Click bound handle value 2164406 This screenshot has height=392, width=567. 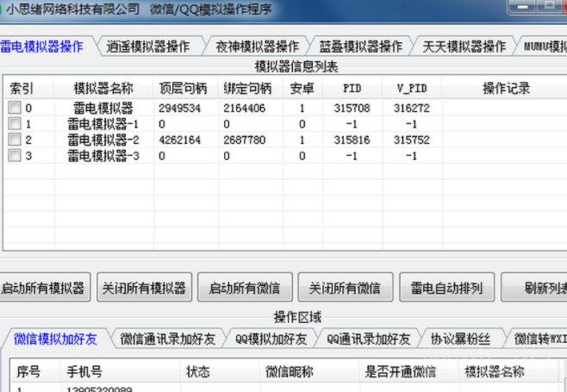[x=245, y=109]
